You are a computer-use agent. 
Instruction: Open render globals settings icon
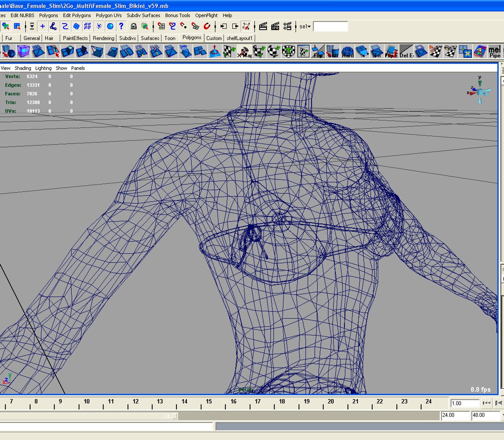(x=287, y=26)
